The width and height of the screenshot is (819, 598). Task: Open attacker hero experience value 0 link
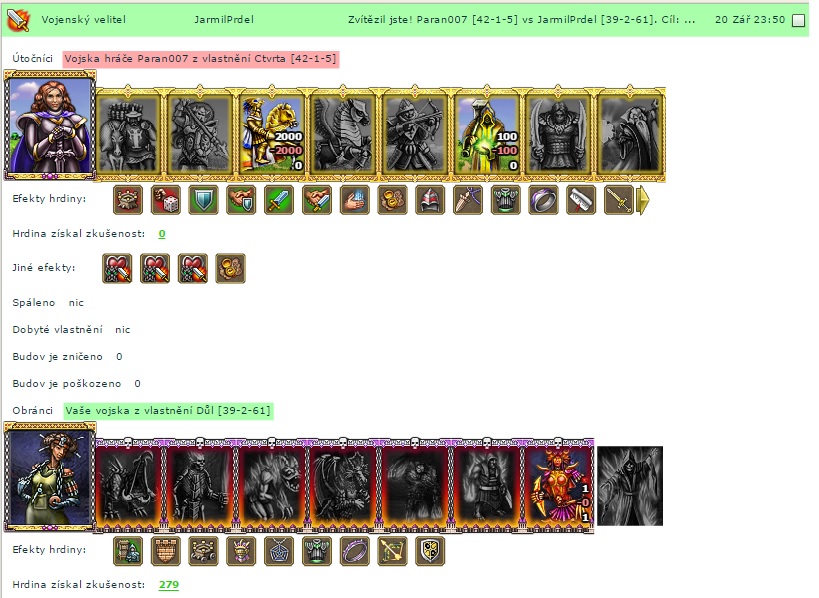point(162,233)
